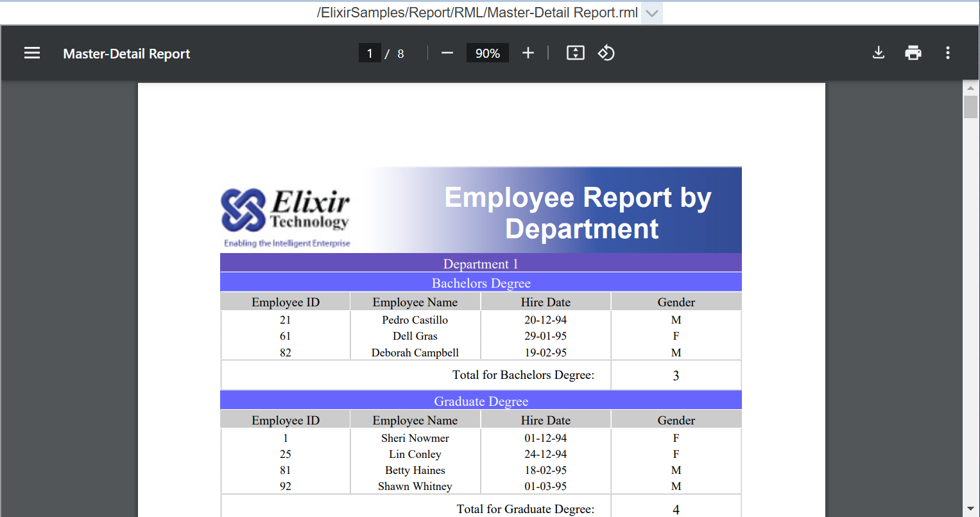Click the Employee ID column header
The height and width of the screenshot is (517, 980).
286,302
